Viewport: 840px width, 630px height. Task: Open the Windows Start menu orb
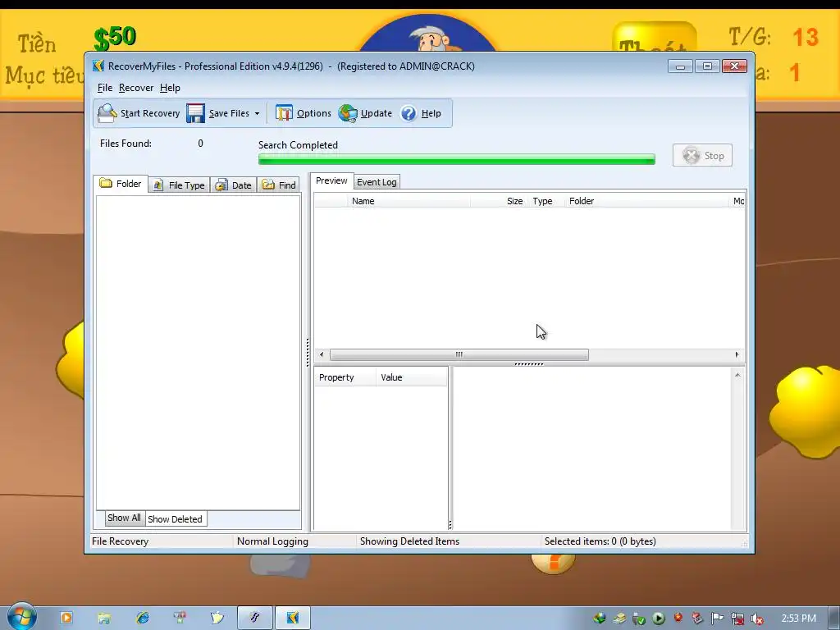pos(22,617)
